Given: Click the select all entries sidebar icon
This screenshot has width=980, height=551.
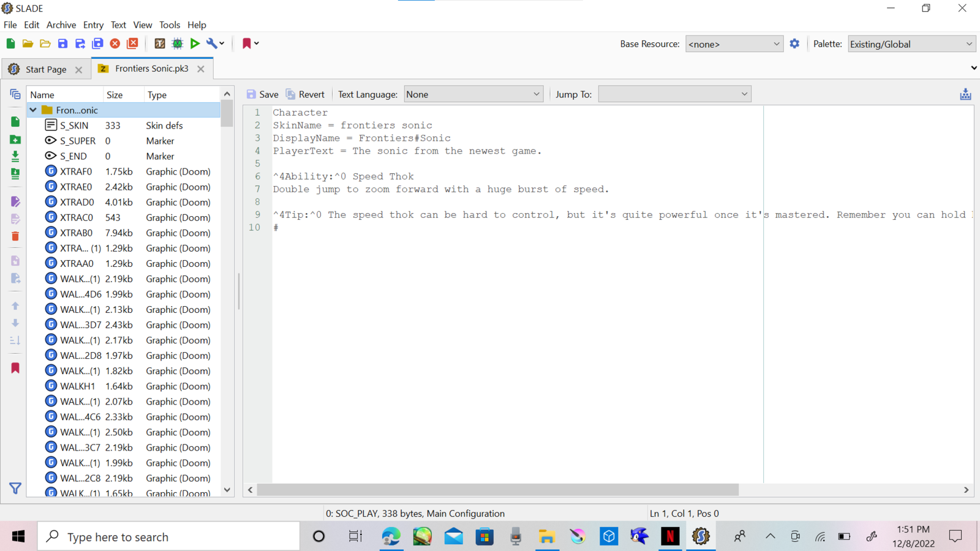Looking at the screenshot, I should 15,94.
